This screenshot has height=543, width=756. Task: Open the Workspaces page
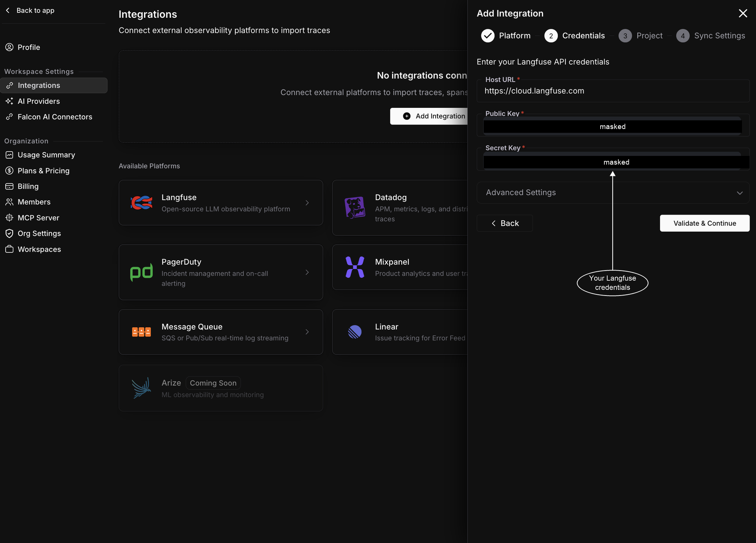click(54, 249)
